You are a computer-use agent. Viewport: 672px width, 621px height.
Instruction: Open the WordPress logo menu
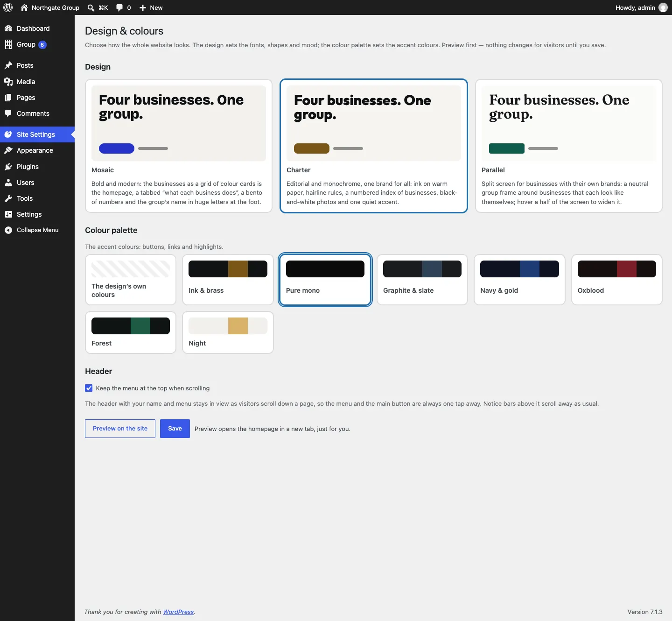[x=8, y=7]
